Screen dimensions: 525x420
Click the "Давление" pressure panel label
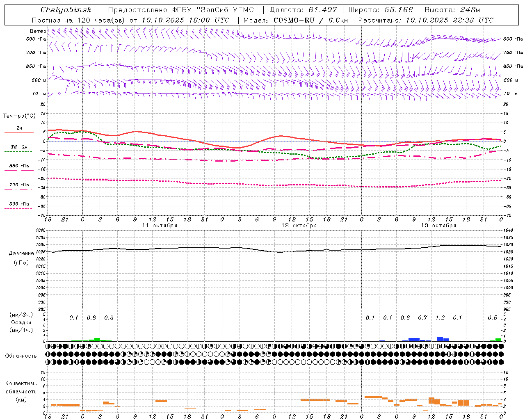click(21, 253)
